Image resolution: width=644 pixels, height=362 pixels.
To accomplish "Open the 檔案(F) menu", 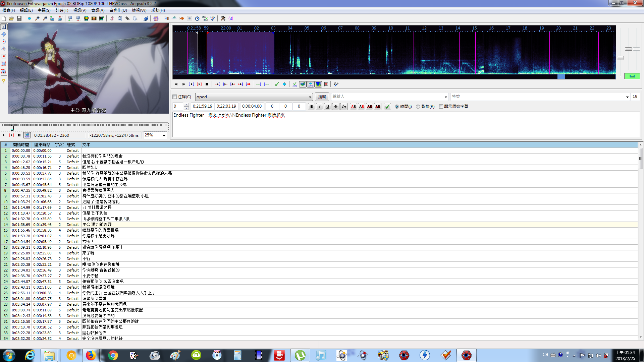I will pyautogui.click(x=9, y=10).
